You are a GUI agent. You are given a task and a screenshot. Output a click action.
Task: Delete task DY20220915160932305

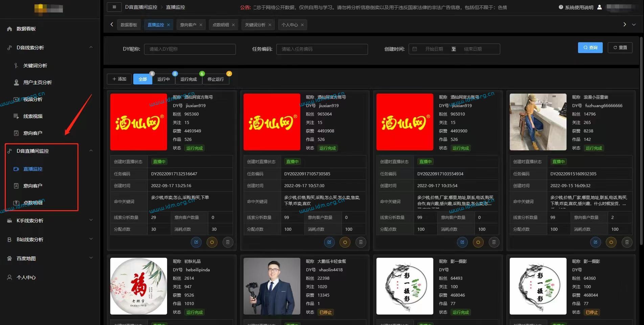coord(627,242)
